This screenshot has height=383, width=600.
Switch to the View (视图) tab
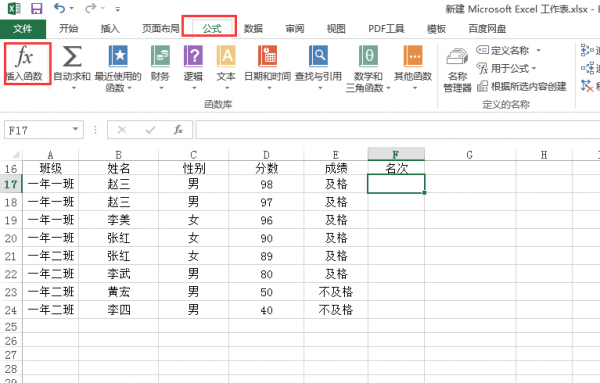pyautogui.click(x=336, y=29)
